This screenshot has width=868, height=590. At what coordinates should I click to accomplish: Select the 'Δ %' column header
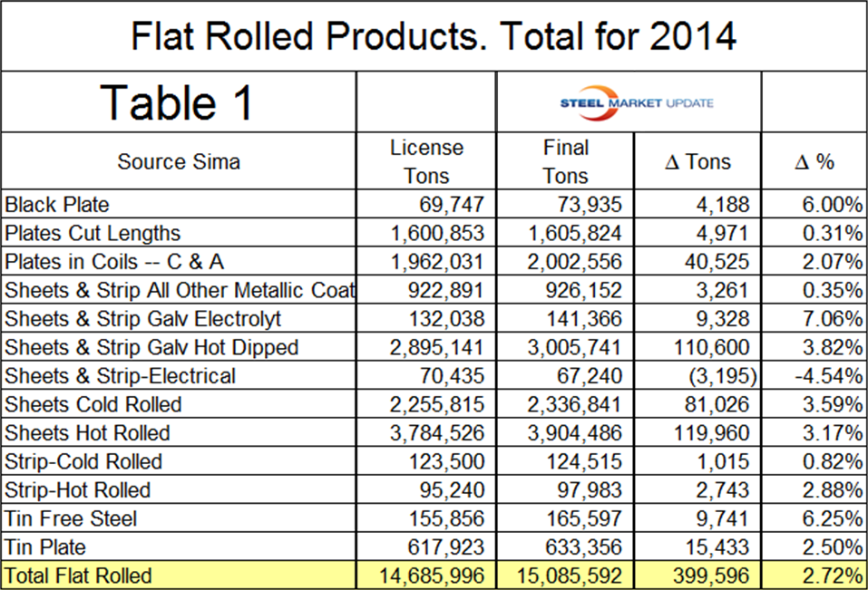click(814, 162)
